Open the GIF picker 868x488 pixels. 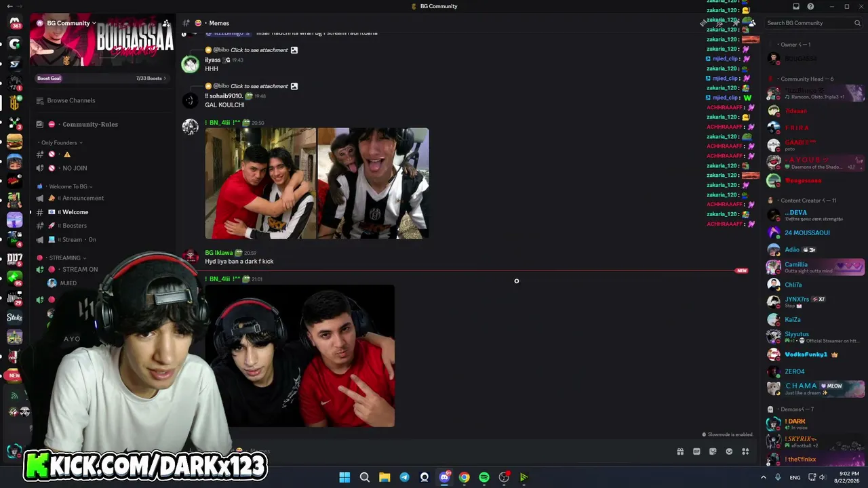(696, 451)
